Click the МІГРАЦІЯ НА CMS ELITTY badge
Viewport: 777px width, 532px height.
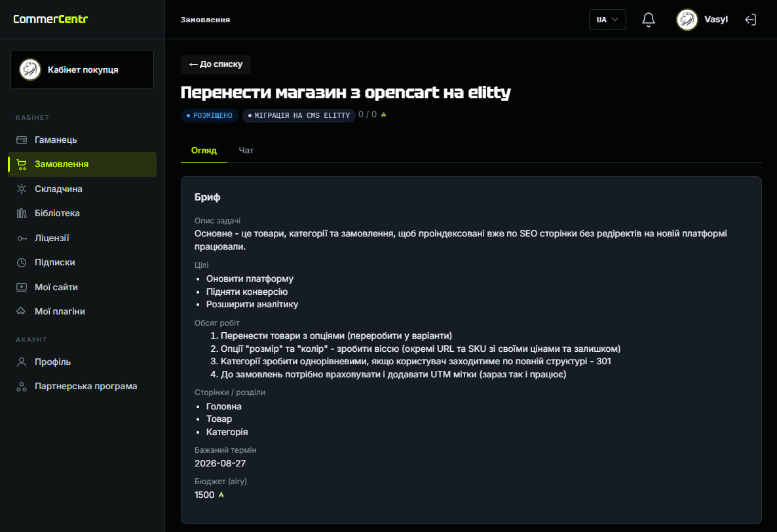pos(299,115)
